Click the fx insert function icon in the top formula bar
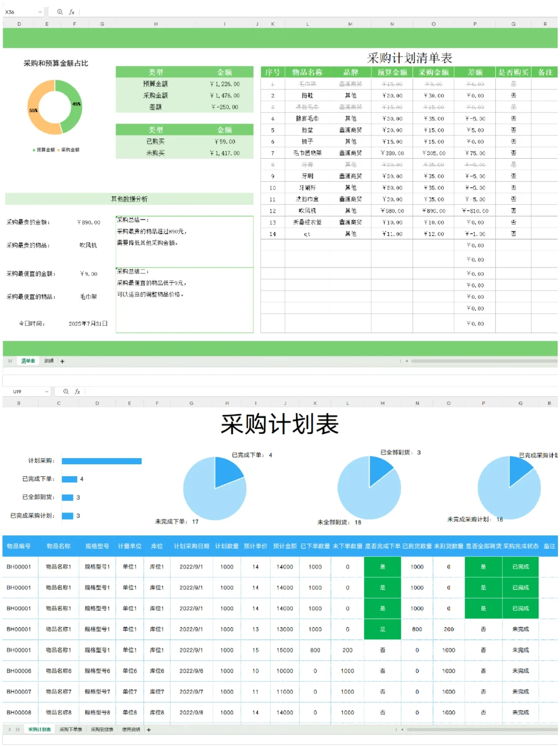 (72, 11)
